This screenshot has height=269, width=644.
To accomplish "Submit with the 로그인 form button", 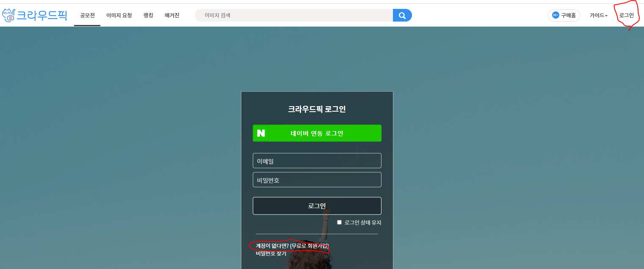I will pyautogui.click(x=317, y=206).
